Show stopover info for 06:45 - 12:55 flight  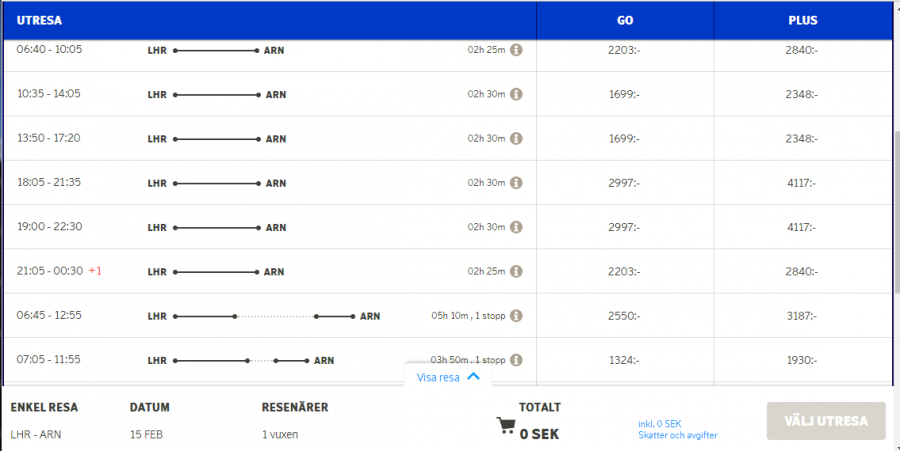point(517,316)
